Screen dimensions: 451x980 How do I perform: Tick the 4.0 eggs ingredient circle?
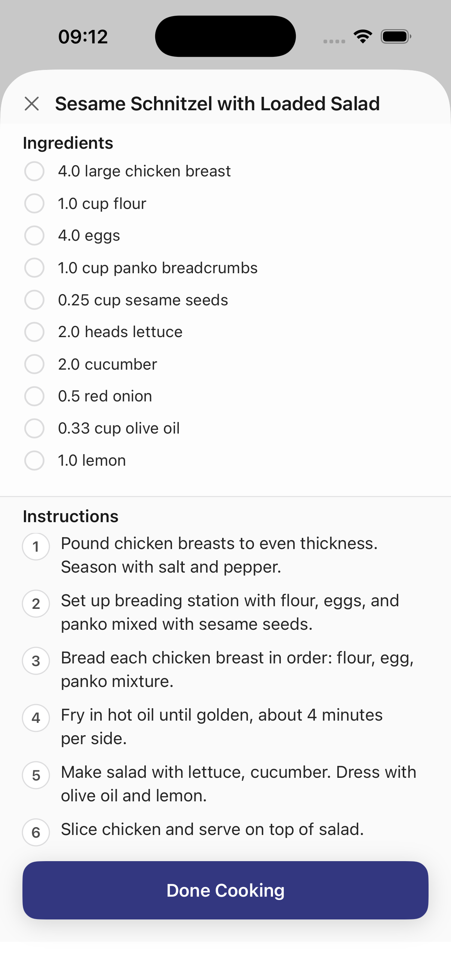click(x=34, y=235)
